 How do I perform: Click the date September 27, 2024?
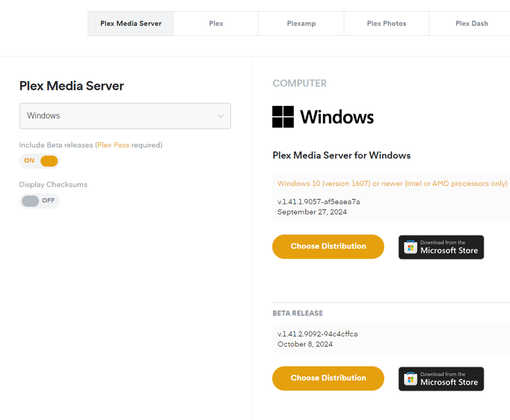click(312, 212)
